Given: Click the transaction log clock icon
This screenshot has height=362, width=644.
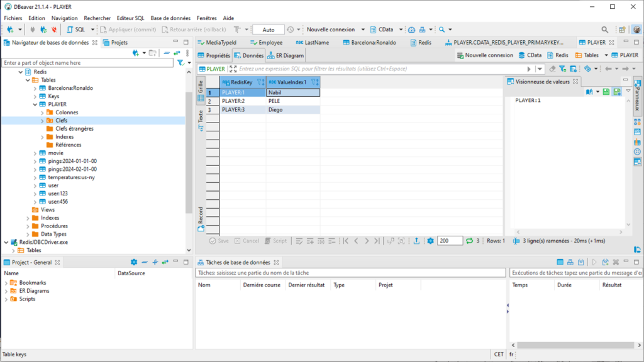Looking at the screenshot, I should pos(291,30).
